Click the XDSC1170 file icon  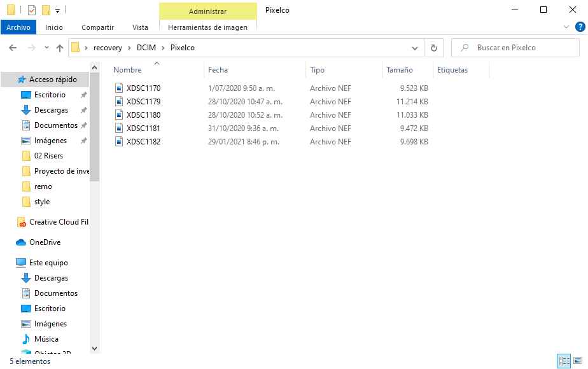tap(119, 88)
